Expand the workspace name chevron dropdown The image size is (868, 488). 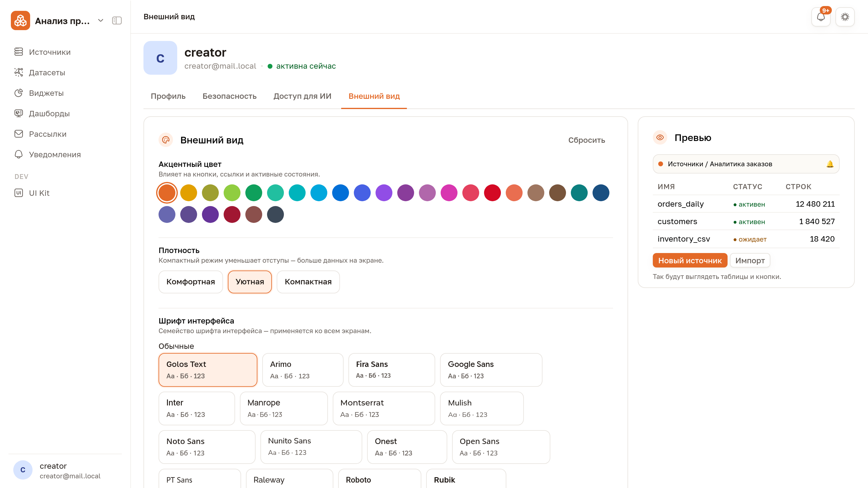100,20
